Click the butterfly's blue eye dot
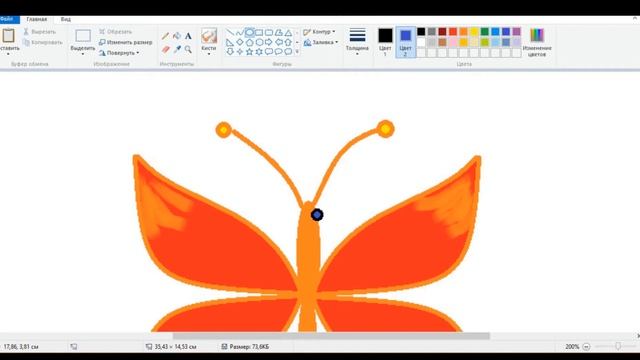Image resolution: width=640 pixels, height=360 pixels. 317,215
